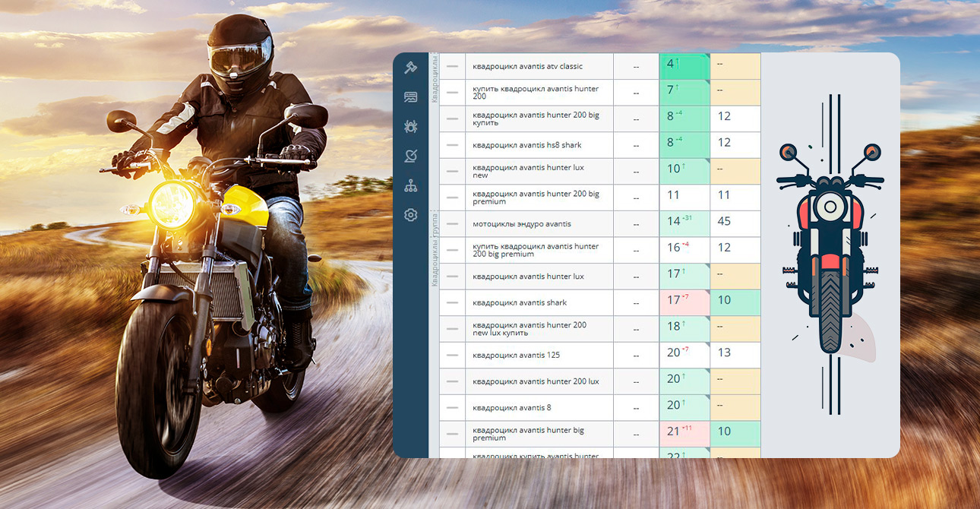Click the bright green position 4 cell
This screenshot has width=980, height=509.
[x=684, y=66]
